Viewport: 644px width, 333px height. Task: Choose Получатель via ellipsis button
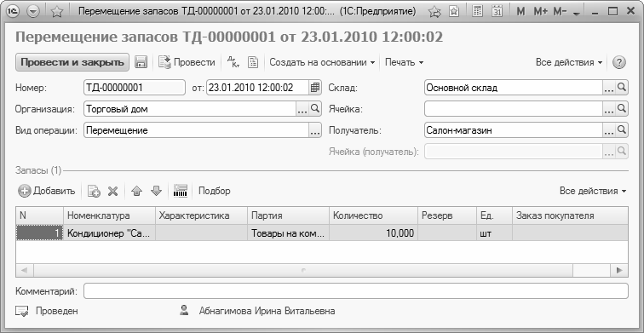pos(610,130)
